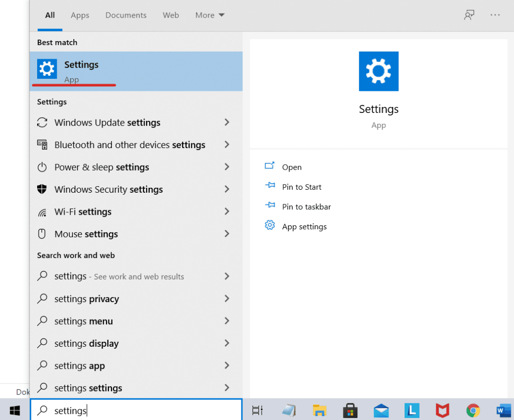This screenshot has height=420, width=514.
Task: Launch Google Chrome from the taskbar
Action: coord(473,410)
